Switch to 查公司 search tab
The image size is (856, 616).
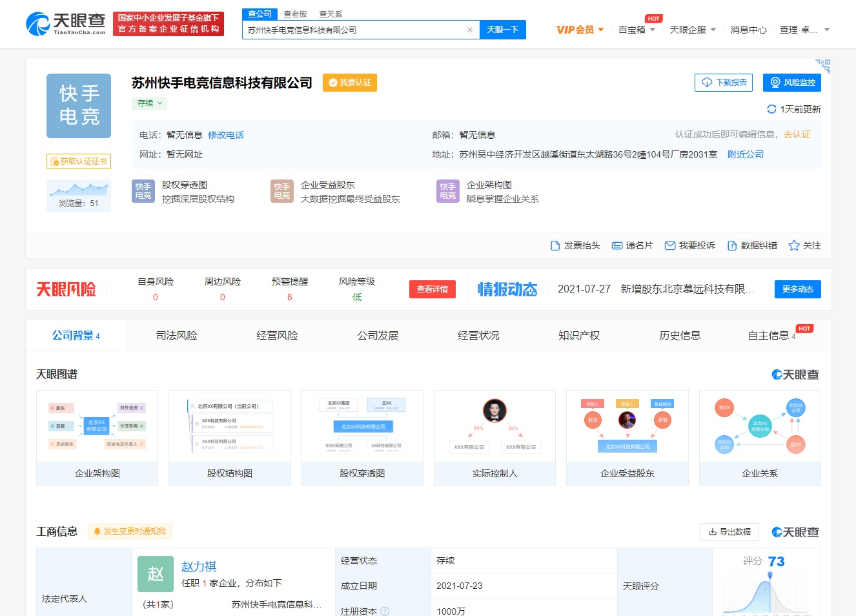point(260,14)
